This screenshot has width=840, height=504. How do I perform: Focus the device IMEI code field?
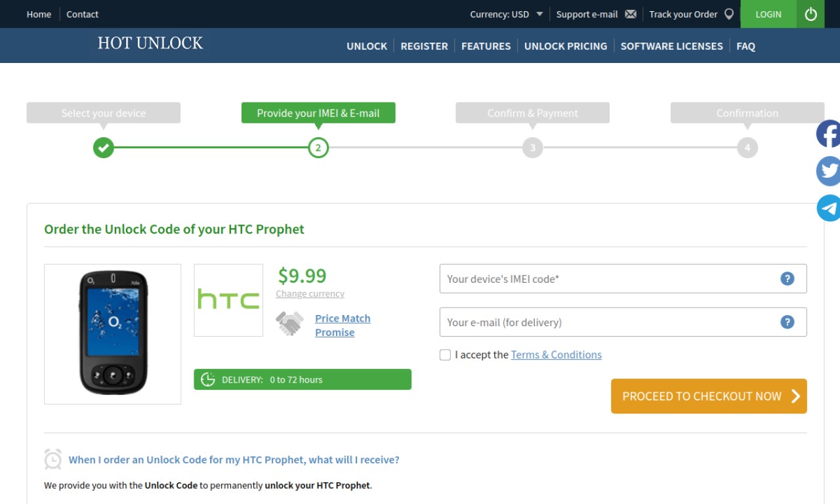623,279
